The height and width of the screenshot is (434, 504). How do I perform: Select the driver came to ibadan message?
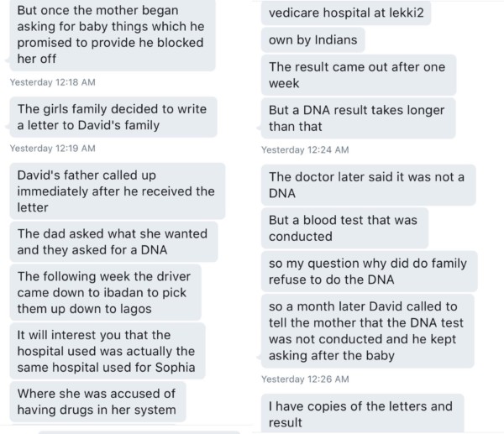click(x=105, y=292)
